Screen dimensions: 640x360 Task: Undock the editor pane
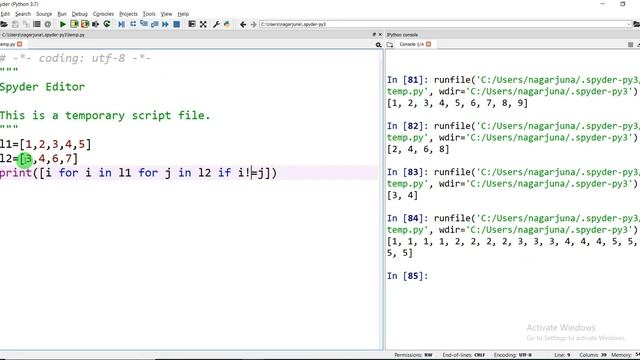(x=374, y=35)
